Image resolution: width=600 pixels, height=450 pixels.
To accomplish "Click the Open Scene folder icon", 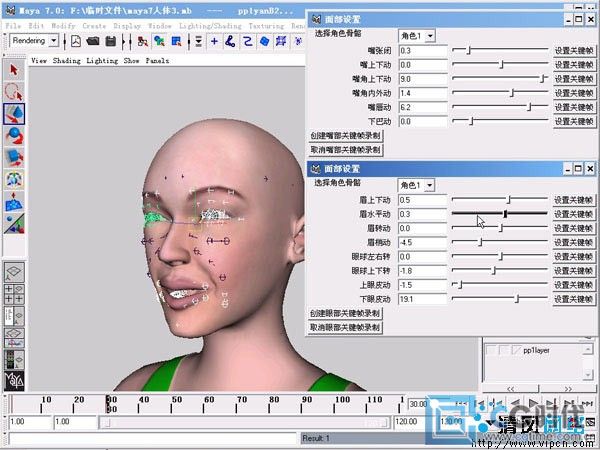I will pos(93,41).
